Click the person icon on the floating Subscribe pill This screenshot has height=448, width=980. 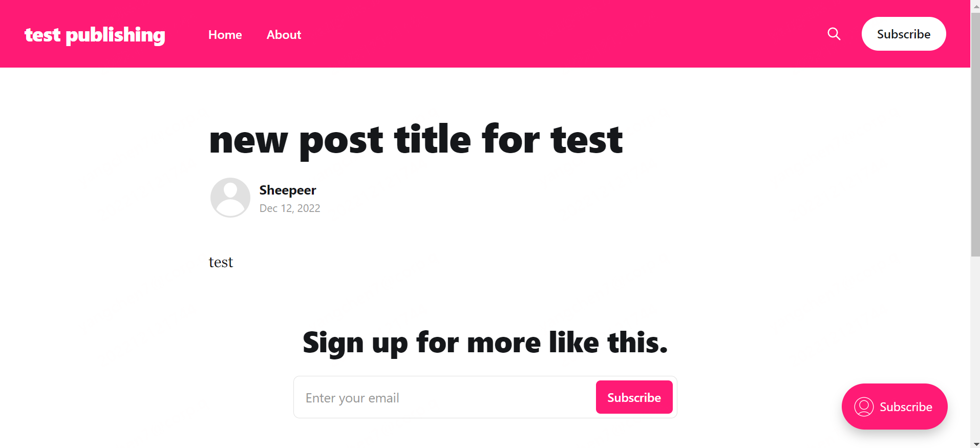[x=864, y=407]
